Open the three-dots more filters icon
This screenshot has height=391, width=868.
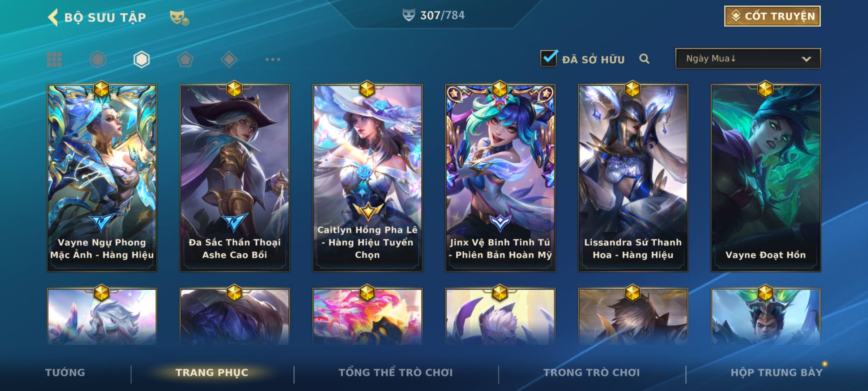click(x=273, y=59)
